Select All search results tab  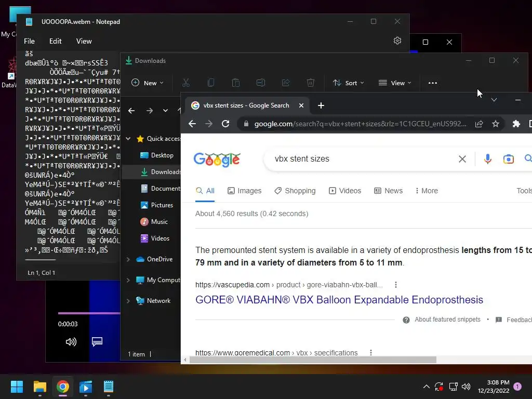(205, 191)
